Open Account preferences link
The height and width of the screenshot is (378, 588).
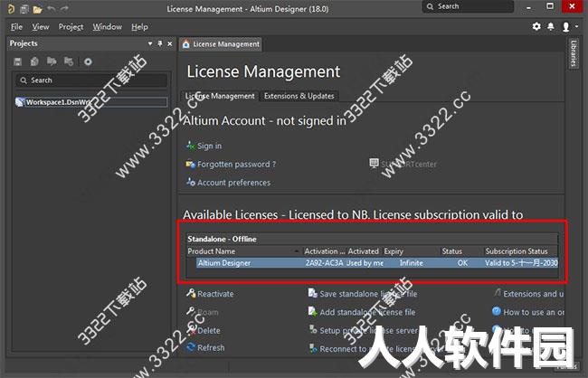click(233, 183)
